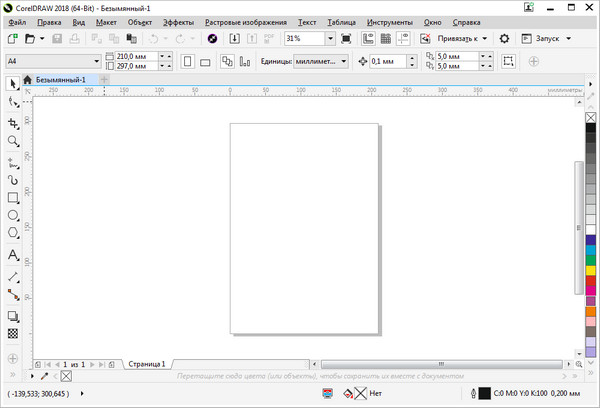Switch page to portrait orientation
The width and height of the screenshot is (600, 408).
[x=187, y=62]
